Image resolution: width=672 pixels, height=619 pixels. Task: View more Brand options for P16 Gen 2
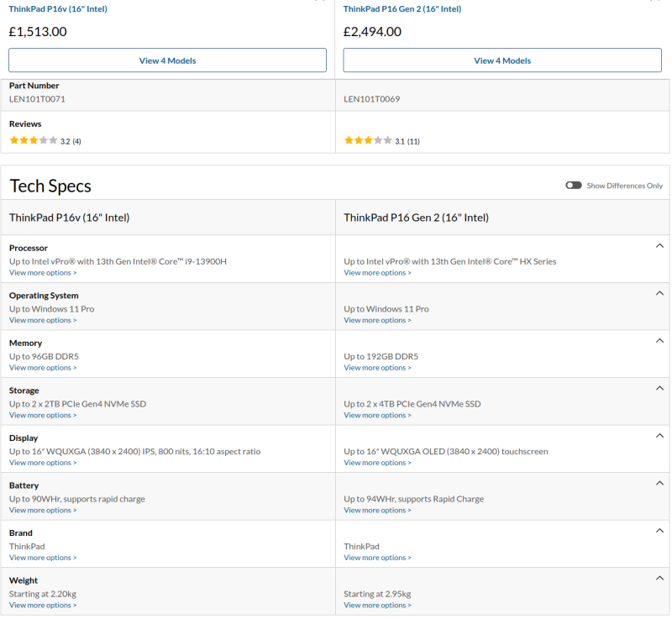pos(377,558)
